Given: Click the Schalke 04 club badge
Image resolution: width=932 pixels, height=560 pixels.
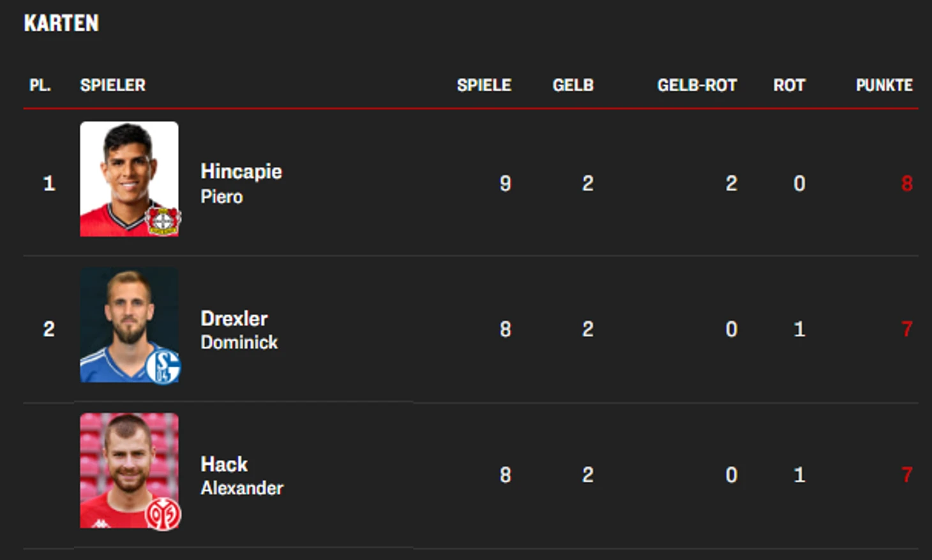Looking at the screenshot, I should pyautogui.click(x=163, y=367).
